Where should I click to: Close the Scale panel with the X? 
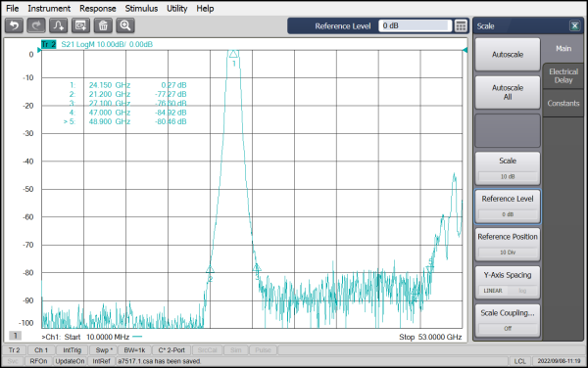point(574,25)
